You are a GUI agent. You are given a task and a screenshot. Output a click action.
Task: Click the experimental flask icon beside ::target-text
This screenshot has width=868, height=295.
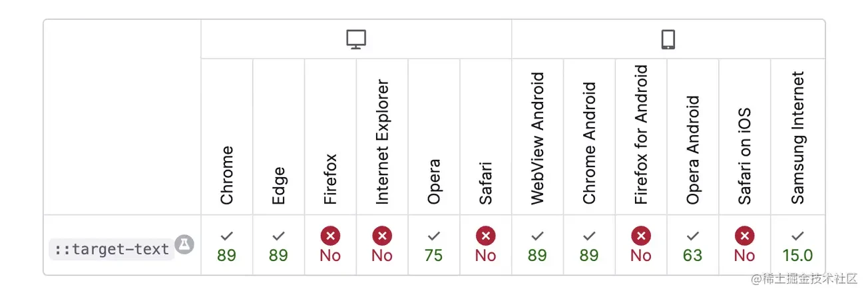click(x=184, y=244)
